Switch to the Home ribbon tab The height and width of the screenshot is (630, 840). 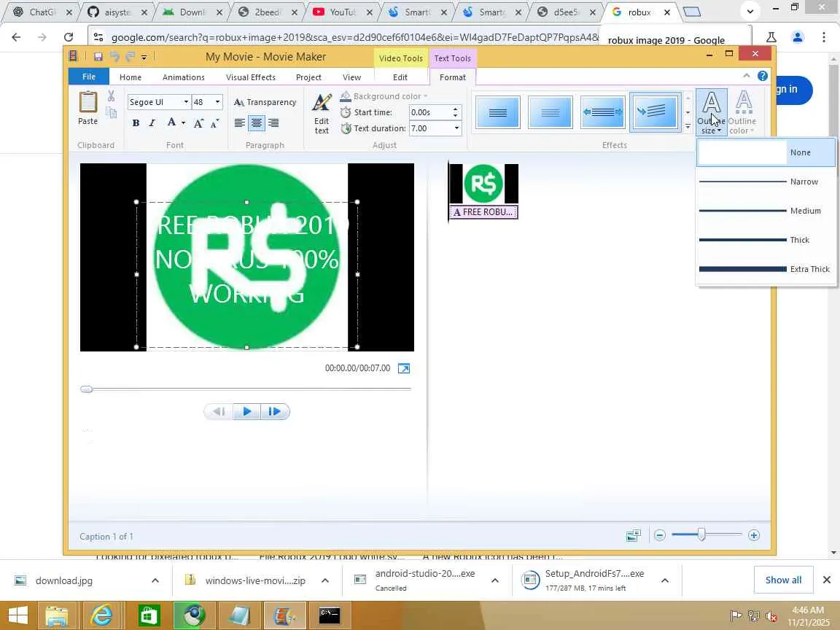coord(131,77)
